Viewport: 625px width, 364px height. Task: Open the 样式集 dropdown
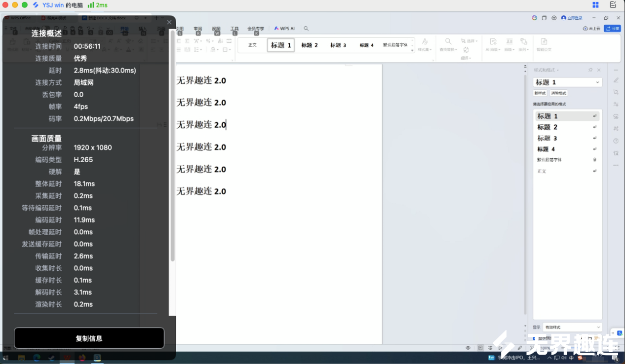tap(425, 45)
